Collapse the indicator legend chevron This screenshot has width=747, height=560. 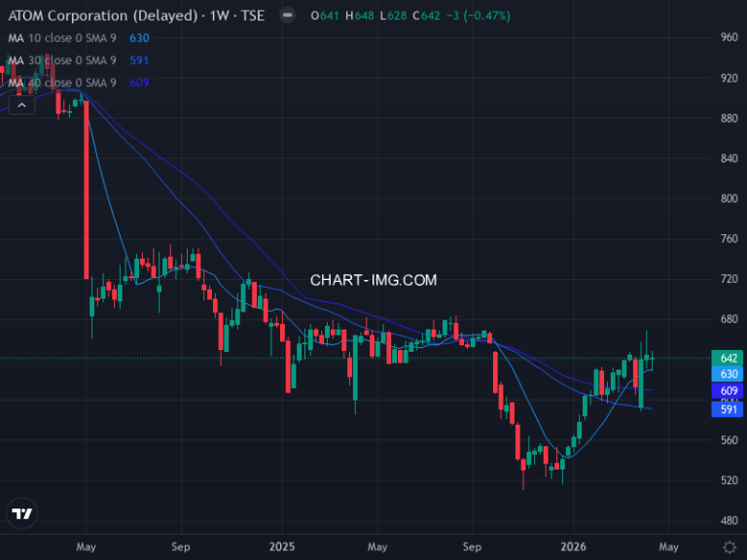point(22,105)
